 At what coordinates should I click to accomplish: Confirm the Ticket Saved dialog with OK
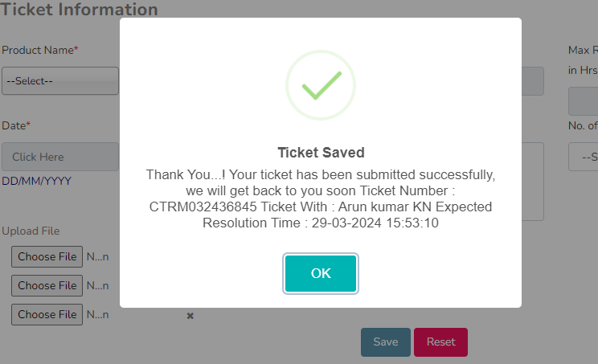[321, 273]
